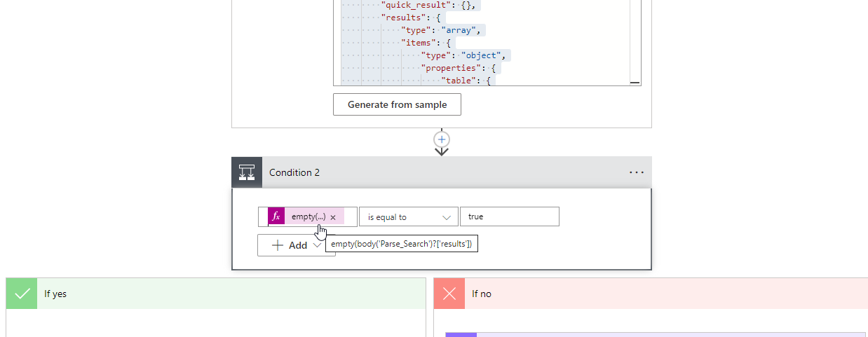Select the empty(...) expression token

308,217
